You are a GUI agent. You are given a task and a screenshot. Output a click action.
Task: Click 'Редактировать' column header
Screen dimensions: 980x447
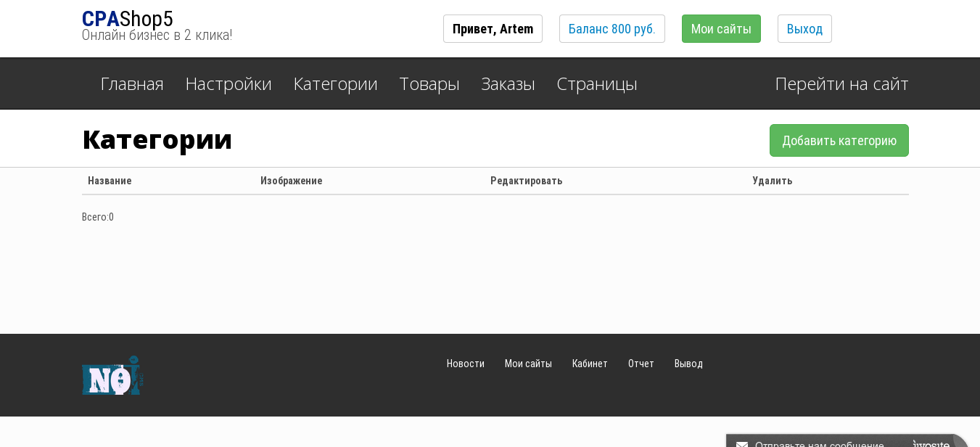point(526,181)
